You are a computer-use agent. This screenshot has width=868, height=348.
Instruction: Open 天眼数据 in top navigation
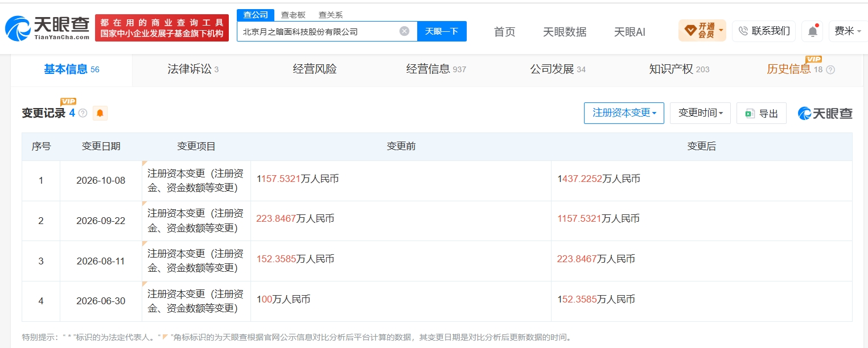pos(565,32)
